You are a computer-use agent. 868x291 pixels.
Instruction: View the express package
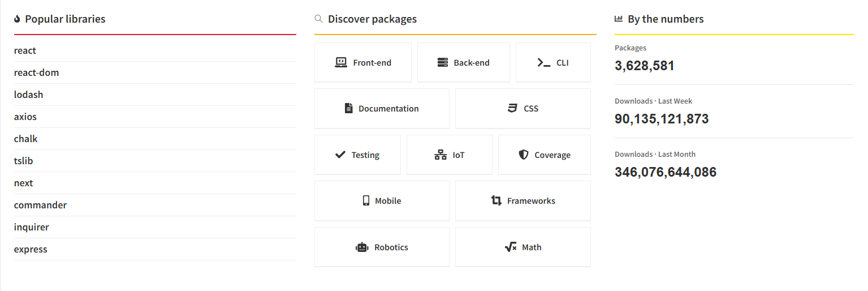point(31,249)
